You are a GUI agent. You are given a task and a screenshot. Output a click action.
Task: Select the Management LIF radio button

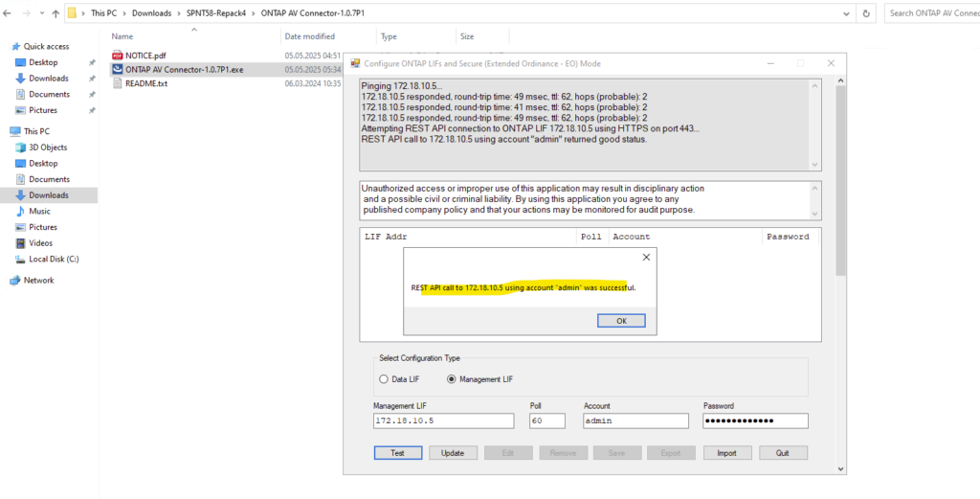(452, 379)
